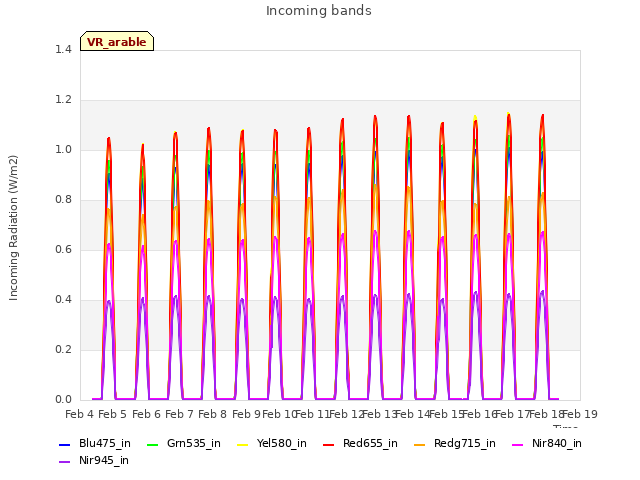
Task: Click the Feb 4 x-axis date label
Action: (x=79, y=415)
